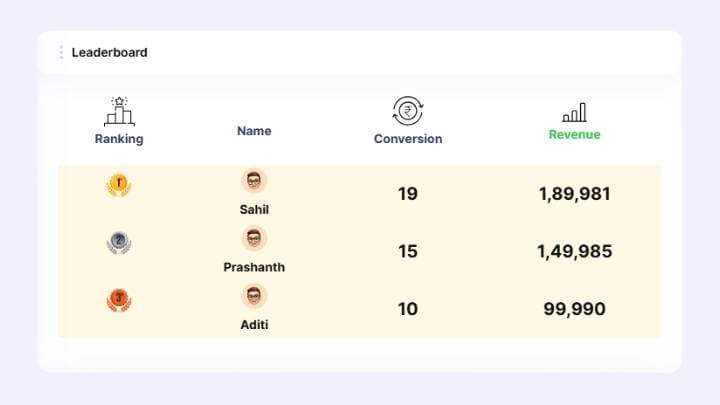Click the Ranking column label
The height and width of the screenshot is (405, 720).
coord(119,139)
